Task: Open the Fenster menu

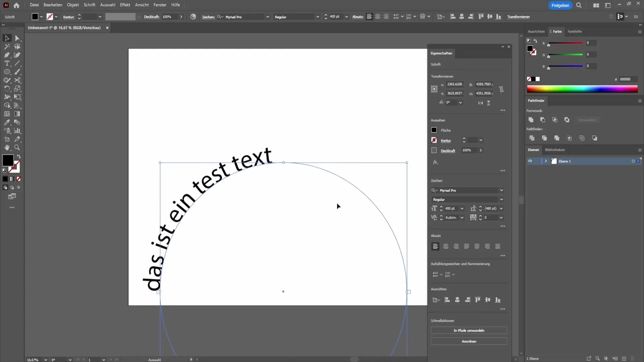Action: tap(160, 5)
